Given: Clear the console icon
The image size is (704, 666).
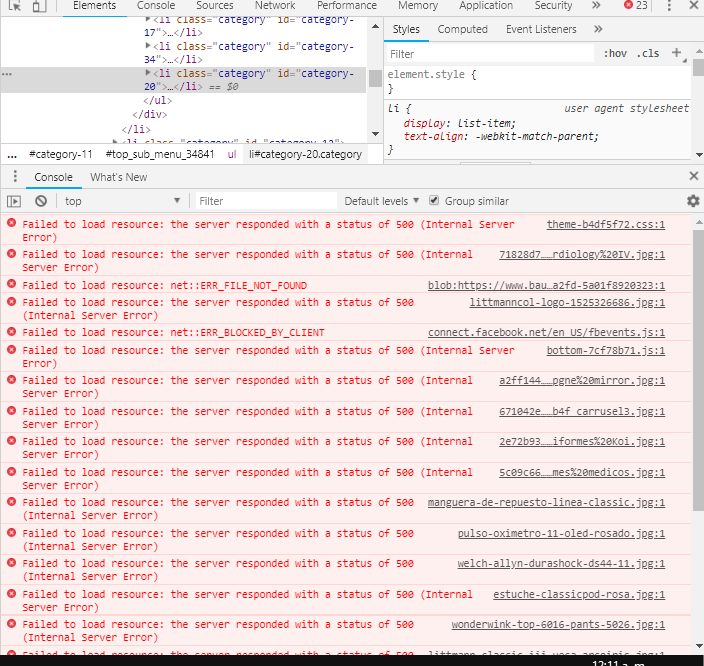Looking at the screenshot, I should pyautogui.click(x=41, y=201).
